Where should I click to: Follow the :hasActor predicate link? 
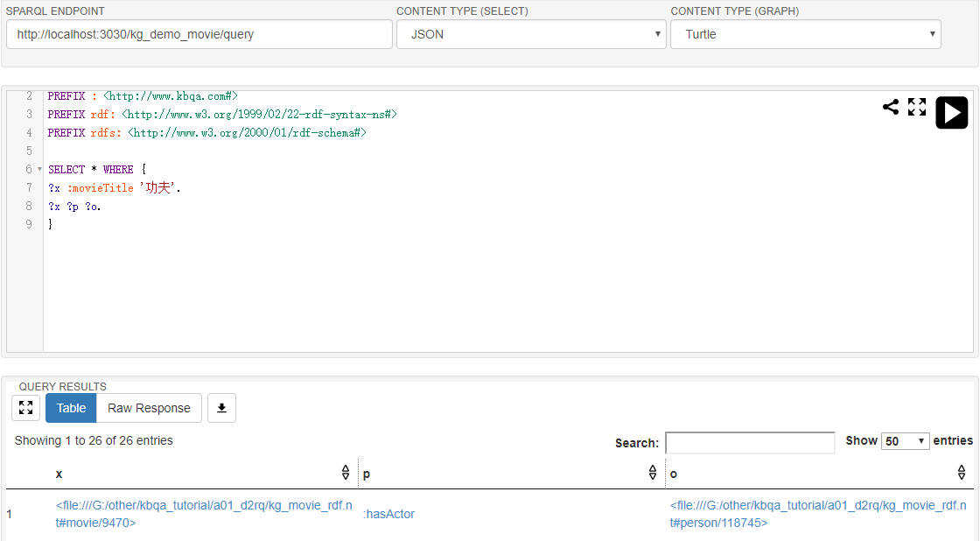point(388,514)
